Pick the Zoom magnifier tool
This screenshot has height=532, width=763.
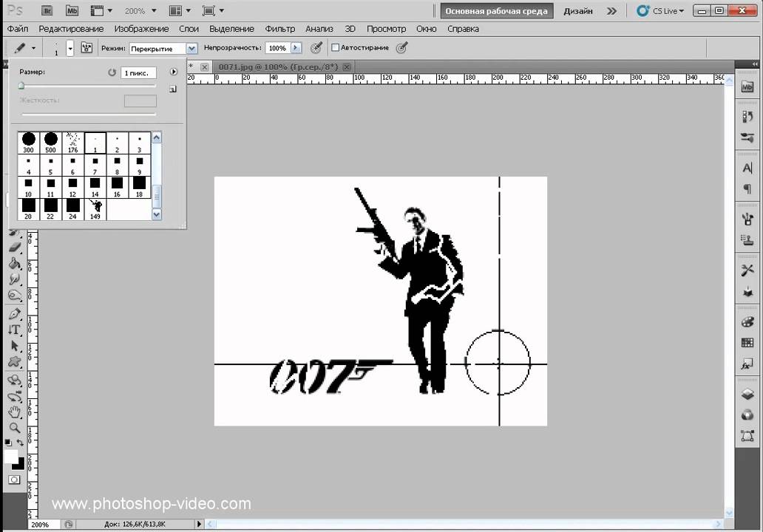[14, 428]
